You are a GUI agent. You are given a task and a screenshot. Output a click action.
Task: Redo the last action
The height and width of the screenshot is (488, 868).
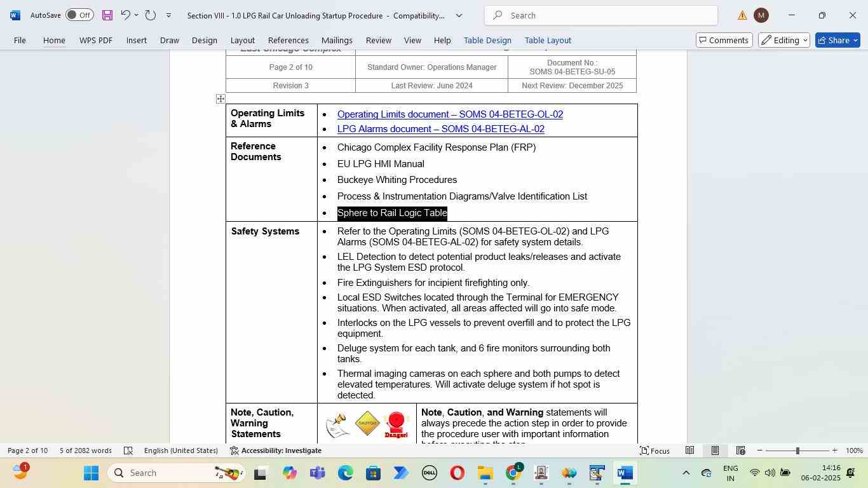(x=151, y=15)
